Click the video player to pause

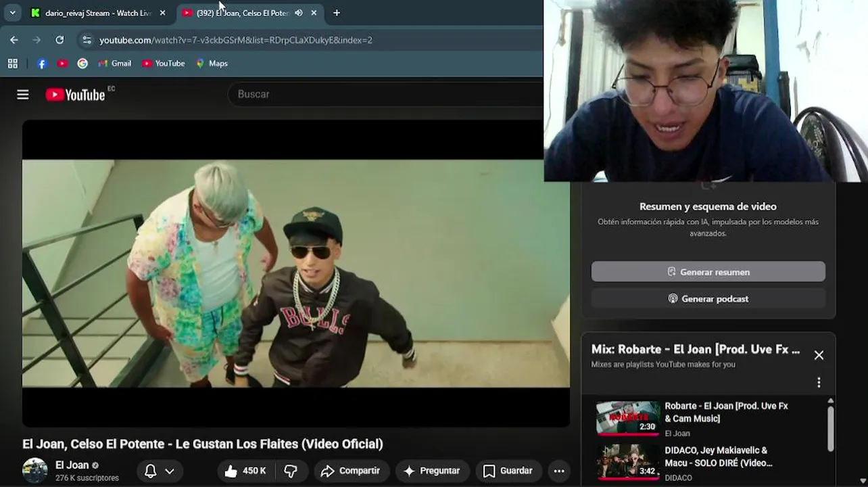click(296, 273)
